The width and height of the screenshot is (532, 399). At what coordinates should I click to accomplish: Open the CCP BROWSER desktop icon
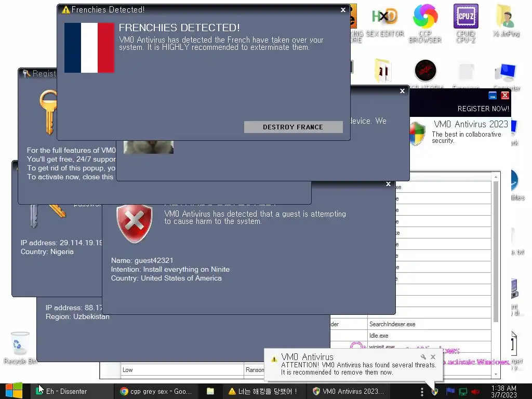coord(425,23)
